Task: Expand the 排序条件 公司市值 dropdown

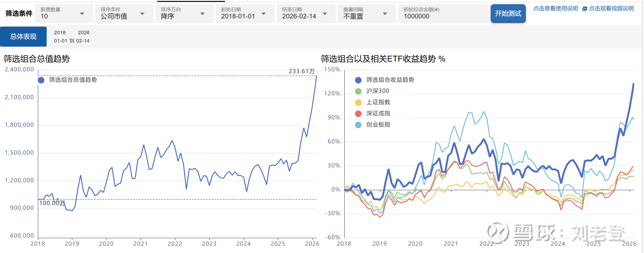Action: click(x=124, y=14)
